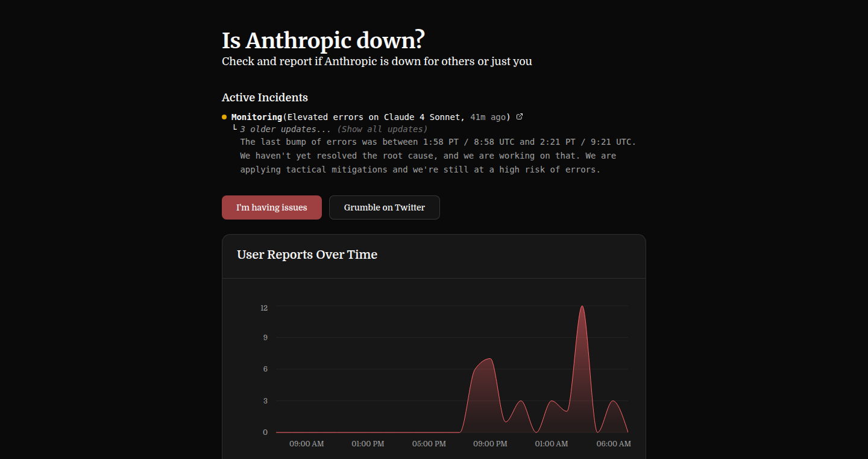The height and width of the screenshot is (459, 868).
Task: Click the "Is Anthropic down?" heading
Action: tap(324, 40)
